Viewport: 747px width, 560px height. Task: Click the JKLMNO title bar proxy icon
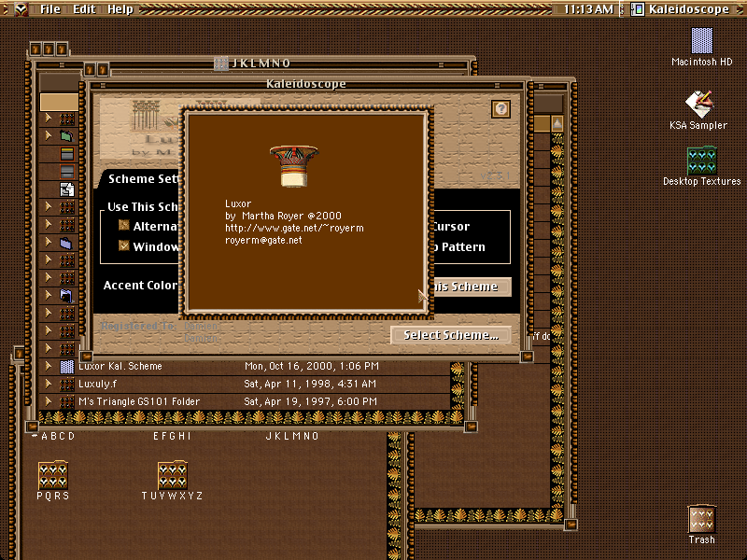[x=220, y=63]
